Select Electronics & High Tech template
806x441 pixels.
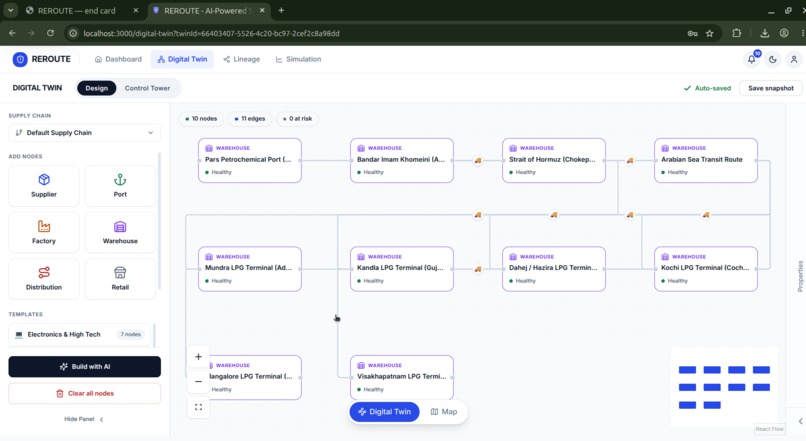80,335
